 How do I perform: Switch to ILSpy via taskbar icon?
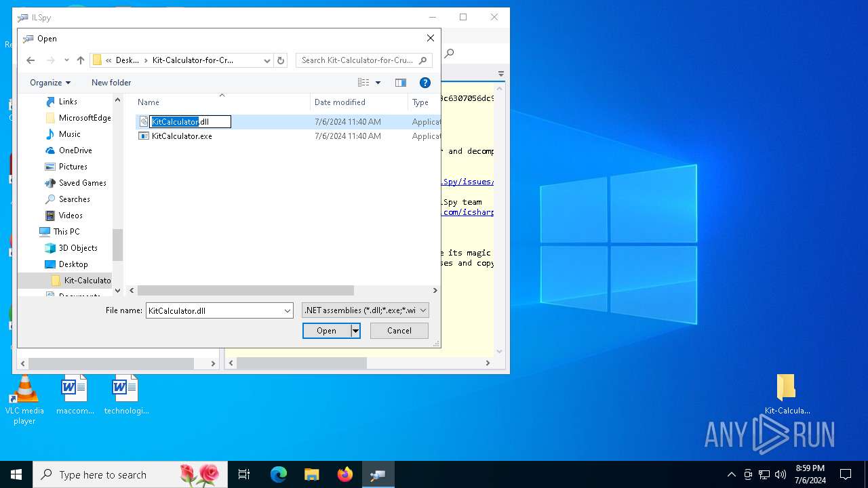378,474
